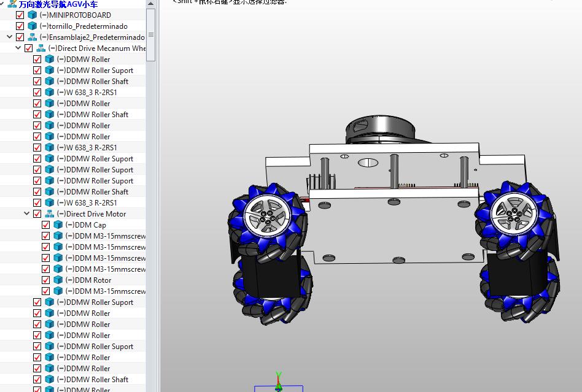Toggle the Ensamblaje2_Predeterminado checkbox
This screenshot has width=582, height=392.
pos(20,37)
